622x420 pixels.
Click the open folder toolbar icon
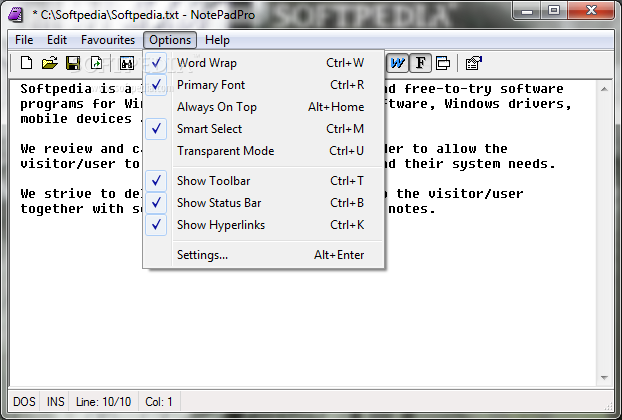tap(50, 63)
